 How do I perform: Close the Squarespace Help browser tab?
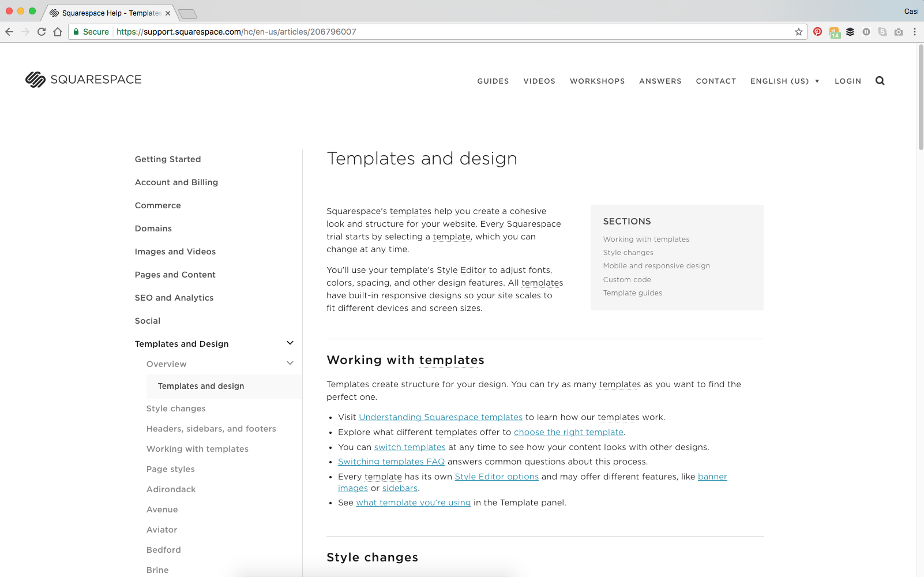click(x=168, y=13)
